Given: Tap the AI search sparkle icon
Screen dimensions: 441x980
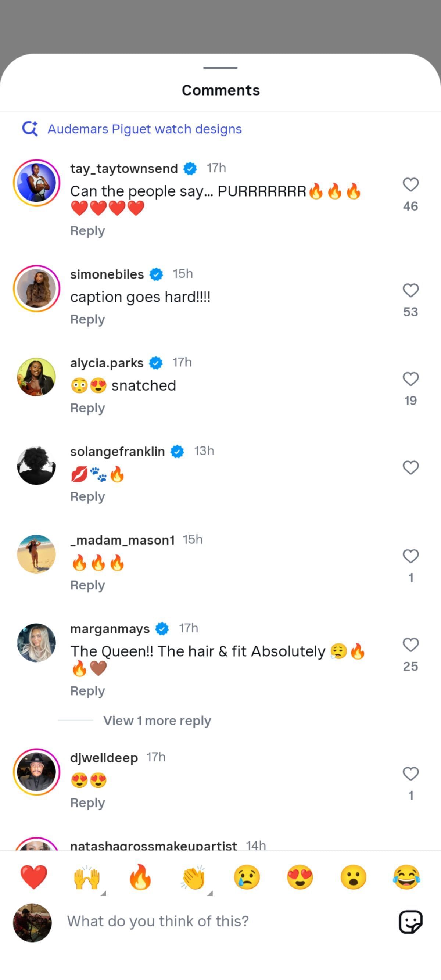Looking at the screenshot, I should (x=30, y=129).
